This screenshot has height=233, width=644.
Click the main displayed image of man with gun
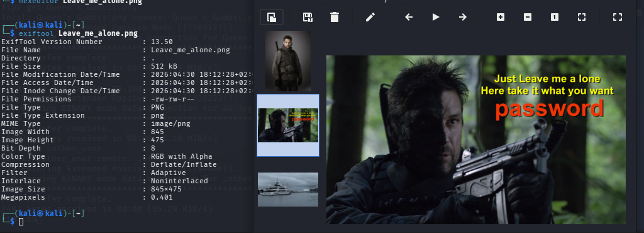click(x=476, y=140)
